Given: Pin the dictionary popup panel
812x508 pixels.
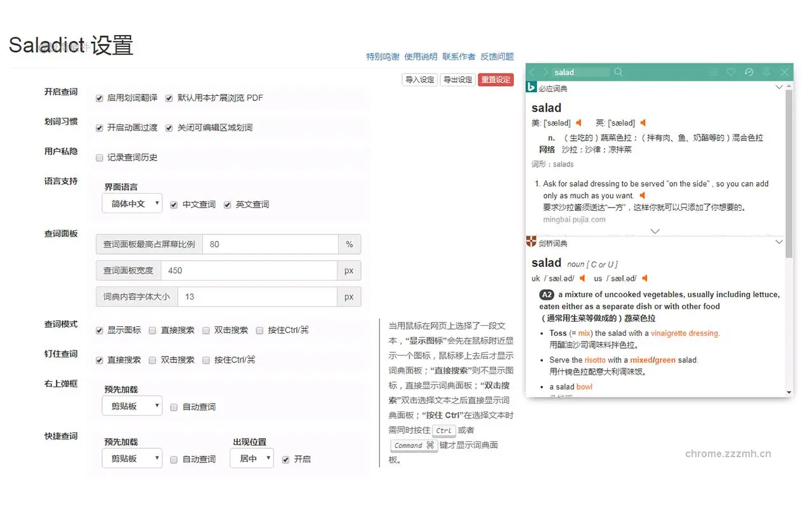Looking at the screenshot, I should [x=766, y=72].
